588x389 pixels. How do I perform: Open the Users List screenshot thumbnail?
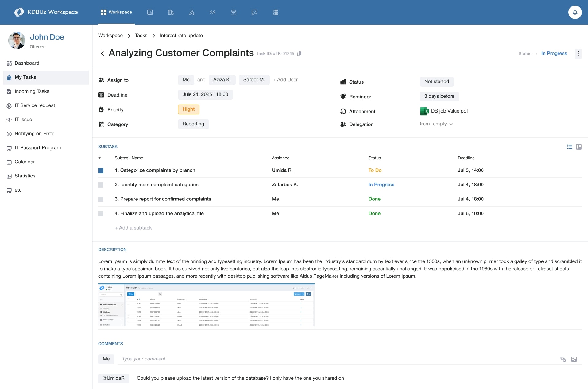pyautogui.click(x=207, y=305)
